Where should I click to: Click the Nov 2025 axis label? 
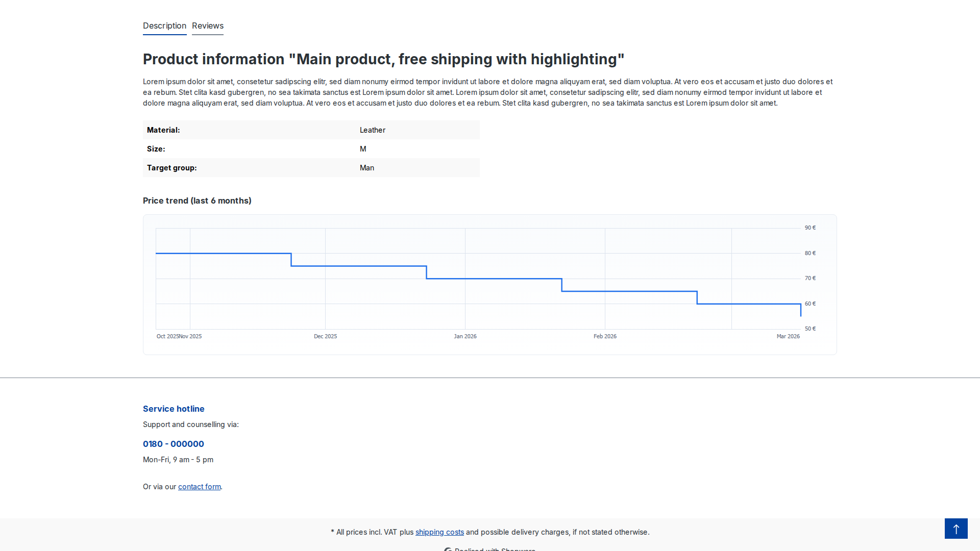click(191, 336)
